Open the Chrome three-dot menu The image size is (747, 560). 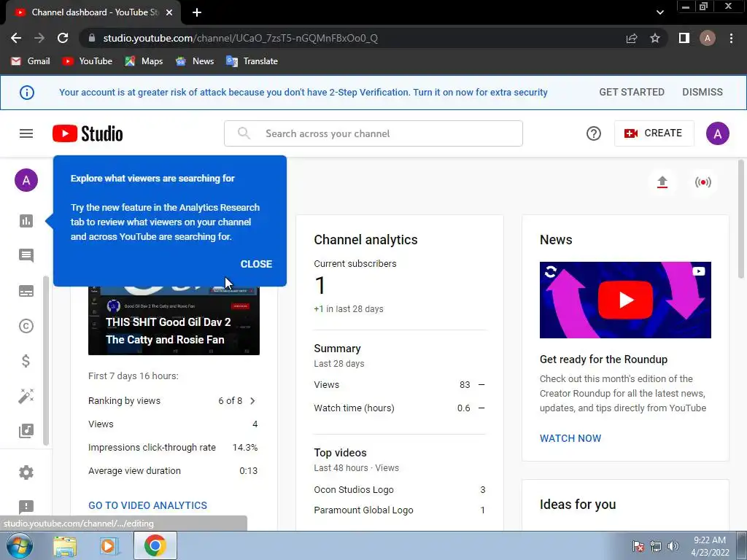[x=731, y=38]
